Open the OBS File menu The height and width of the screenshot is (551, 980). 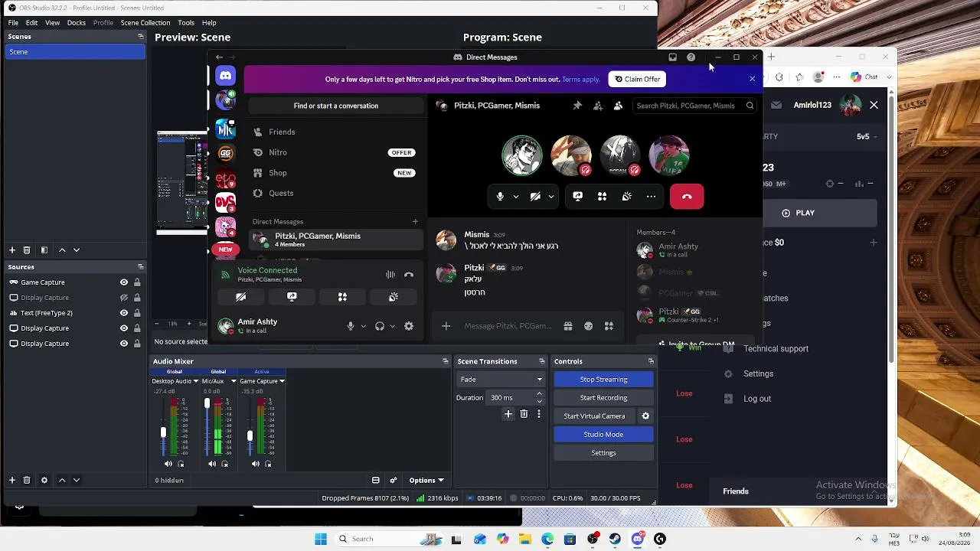click(x=13, y=23)
